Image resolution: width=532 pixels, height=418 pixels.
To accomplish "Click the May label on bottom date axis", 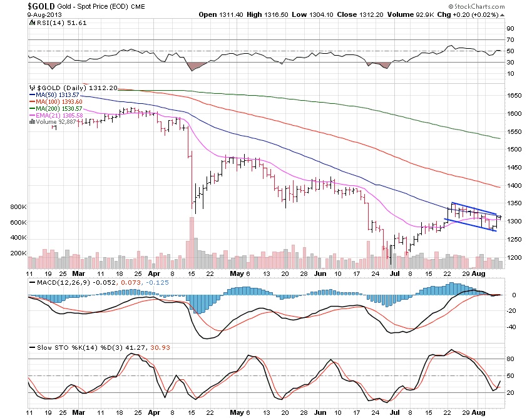I will tap(237, 412).
